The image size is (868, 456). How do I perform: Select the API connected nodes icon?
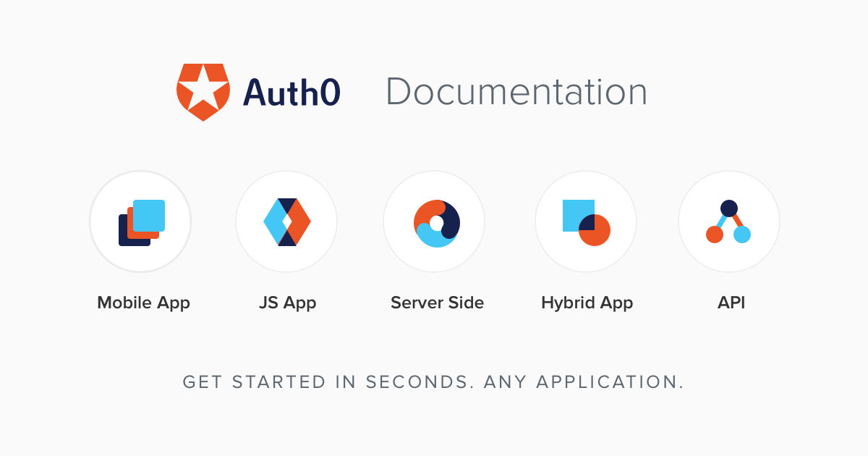coord(728,221)
